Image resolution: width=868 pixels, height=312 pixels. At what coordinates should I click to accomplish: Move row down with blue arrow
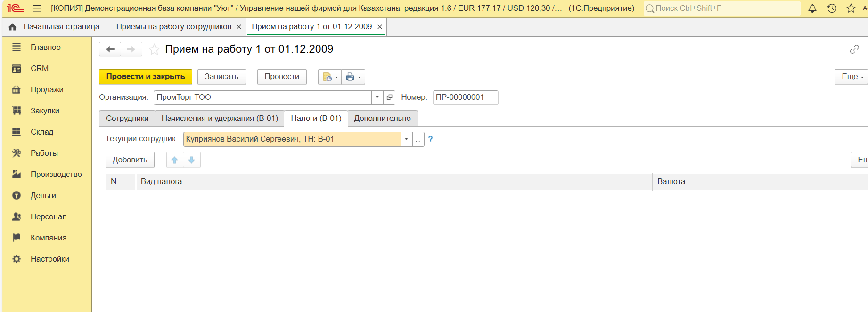point(191,160)
